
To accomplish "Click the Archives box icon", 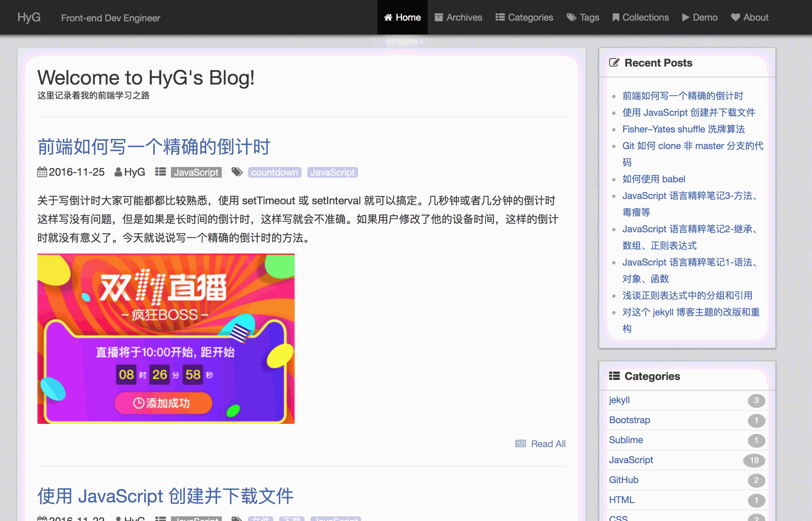I will coord(439,17).
